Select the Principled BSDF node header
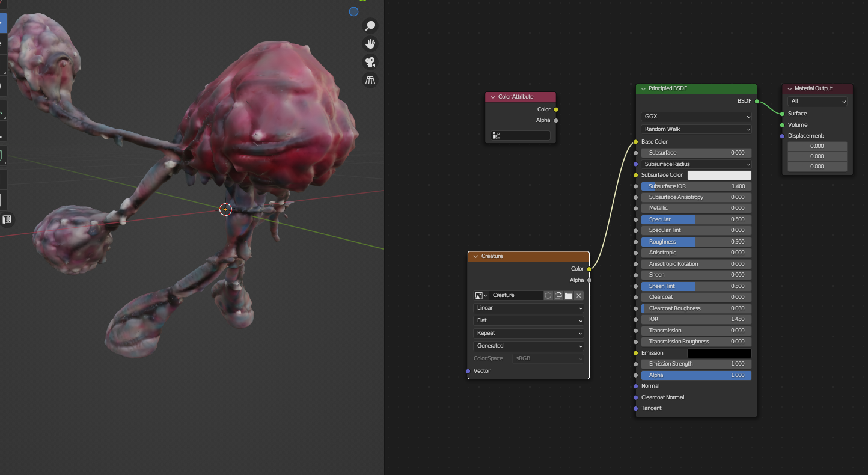The height and width of the screenshot is (475, 868). tap(696, 88)
